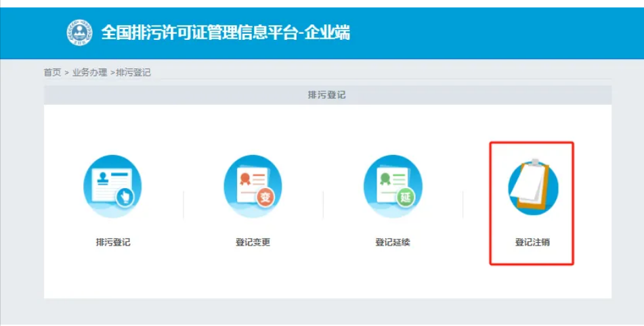
Task: Click the 排污登记 ID card icon
Action: pyautogui.click(x=112, y=187)
